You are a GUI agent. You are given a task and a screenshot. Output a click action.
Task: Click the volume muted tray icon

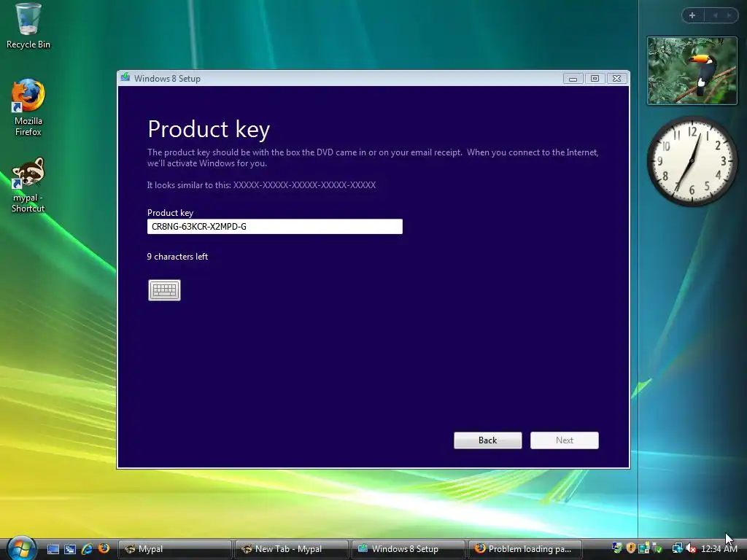pyautogui.click(x=690, y=548)
